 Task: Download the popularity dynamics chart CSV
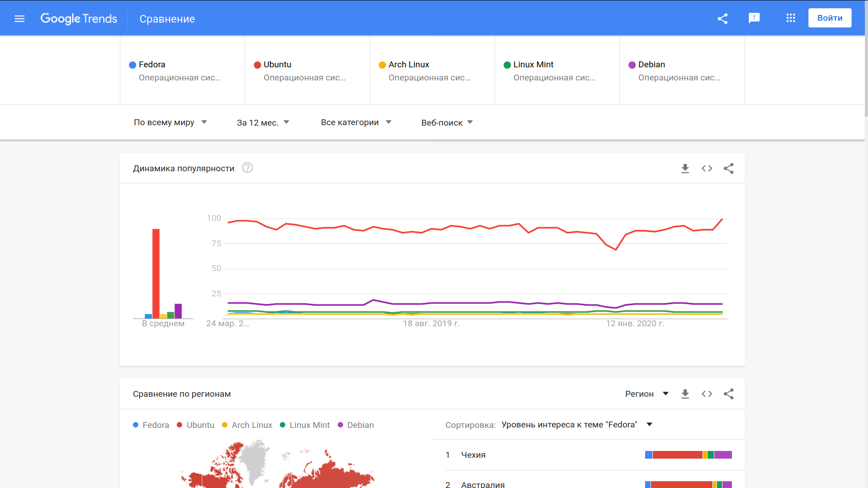coord(685,169)
